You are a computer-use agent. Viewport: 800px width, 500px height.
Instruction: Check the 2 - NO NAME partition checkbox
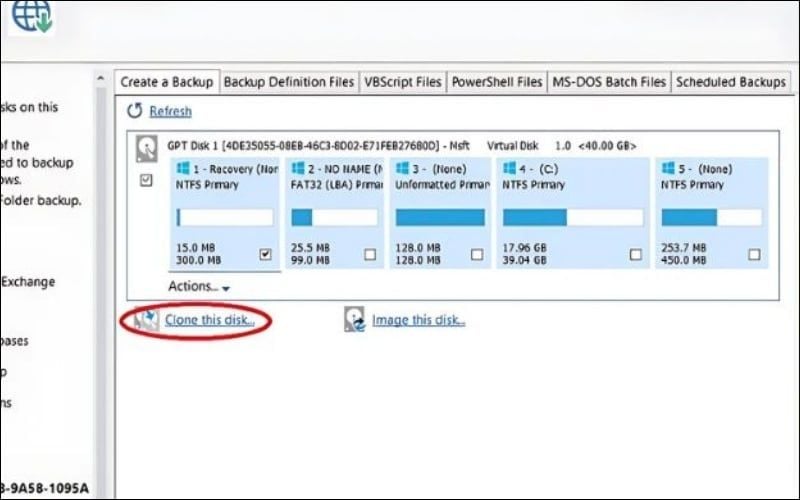click(x=370, y=254)
